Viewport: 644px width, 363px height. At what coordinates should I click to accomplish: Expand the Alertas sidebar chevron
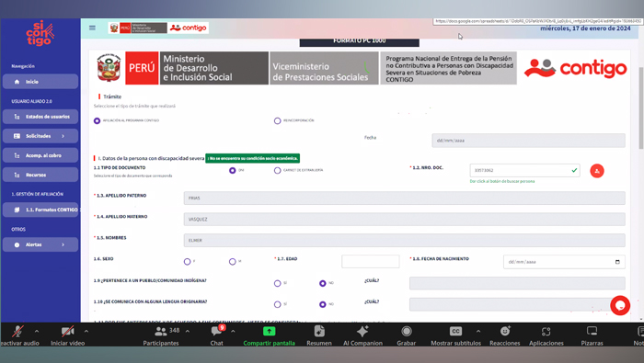click(63, 244)
